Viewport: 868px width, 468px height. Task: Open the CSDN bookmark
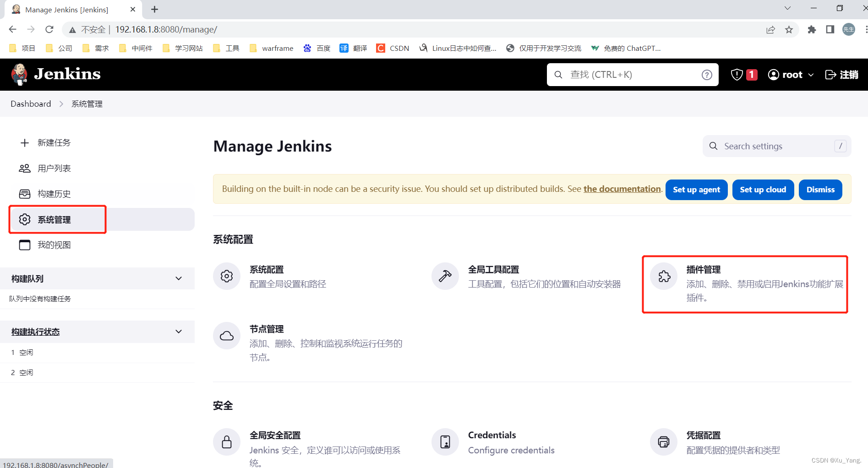coord(393,48)
